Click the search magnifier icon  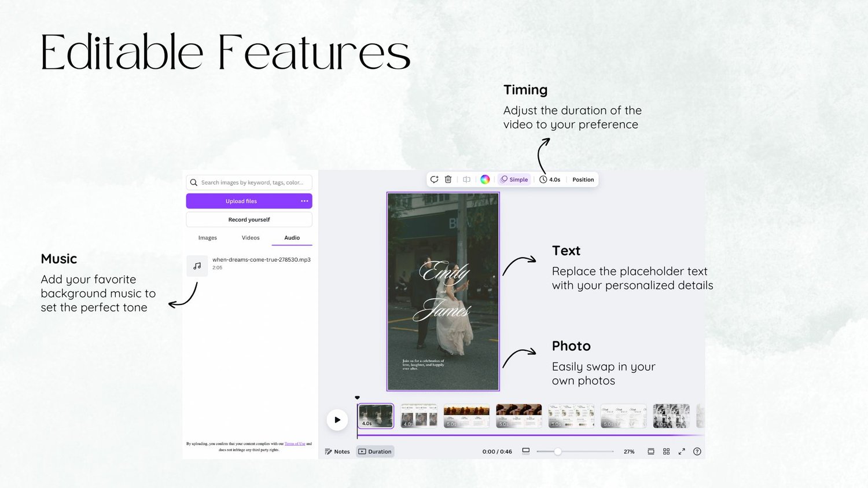click(194, 182)
